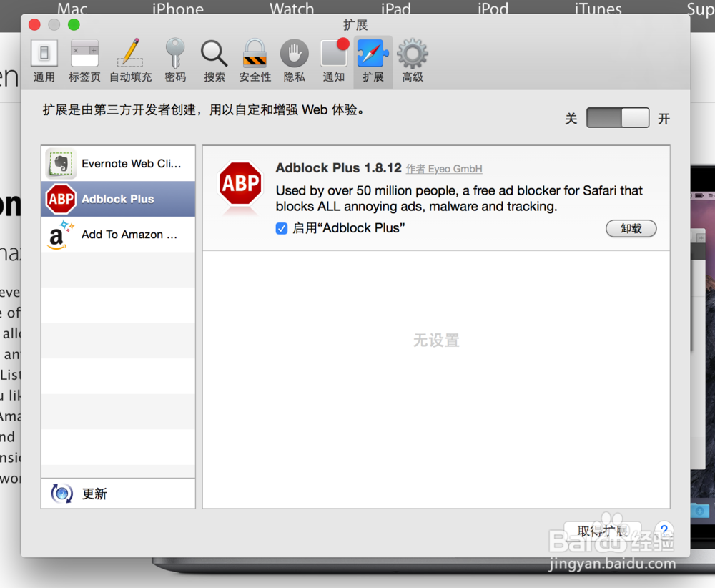Open the 隐私 (Privacy) hand icon

(294, 54)
